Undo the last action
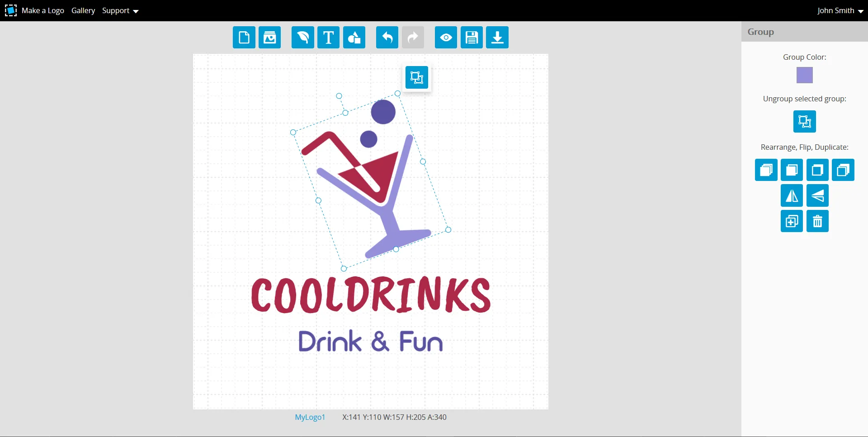The image size is (868, 437). (387, 38)
